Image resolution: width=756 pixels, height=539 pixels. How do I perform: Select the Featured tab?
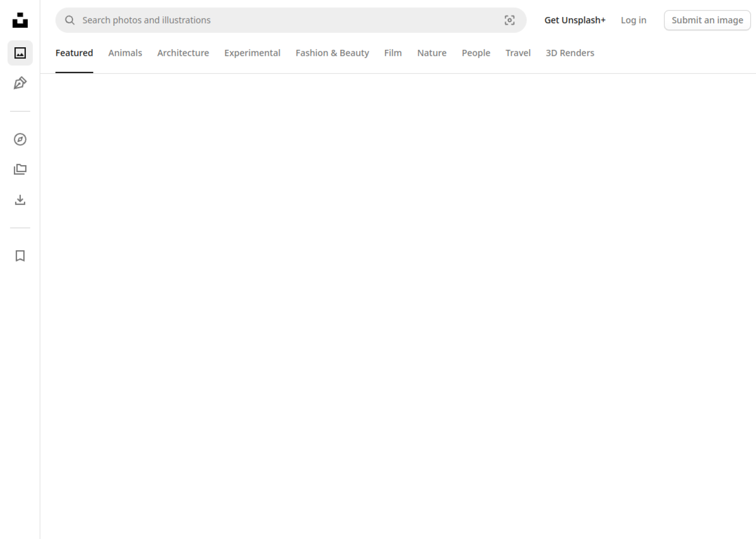74,53
